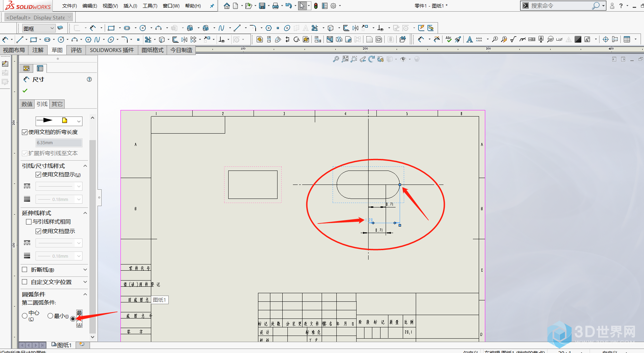644x353 pixels.
Task: Collapse the 引线/尺寸线样式 section
Action: pos(85,166)
